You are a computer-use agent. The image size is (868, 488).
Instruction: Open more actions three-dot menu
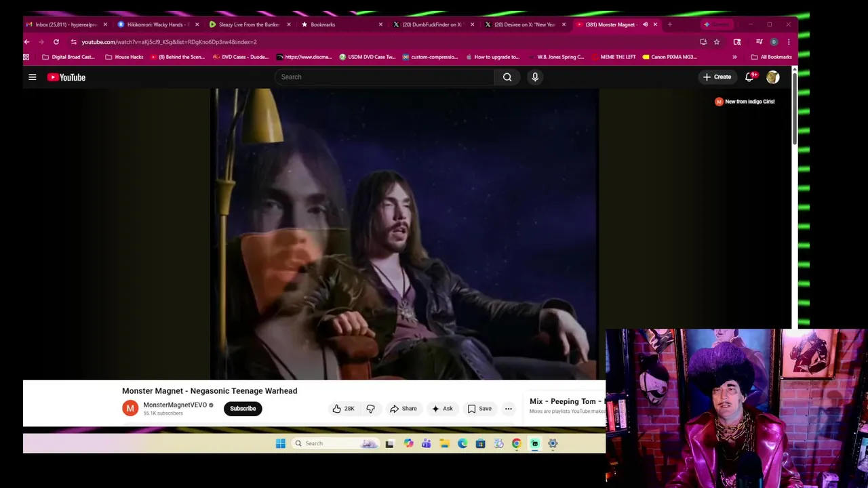508,409
